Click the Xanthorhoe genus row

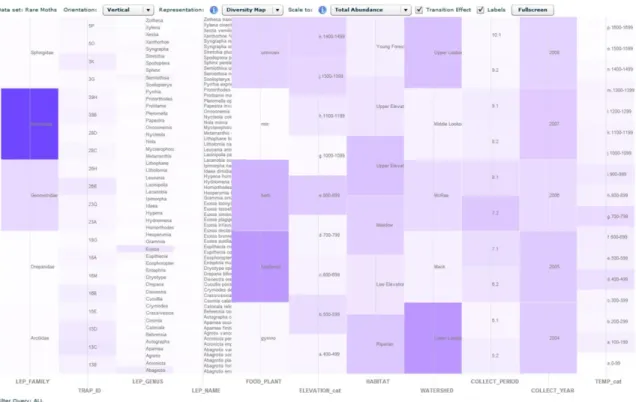(x=157, y=42)
